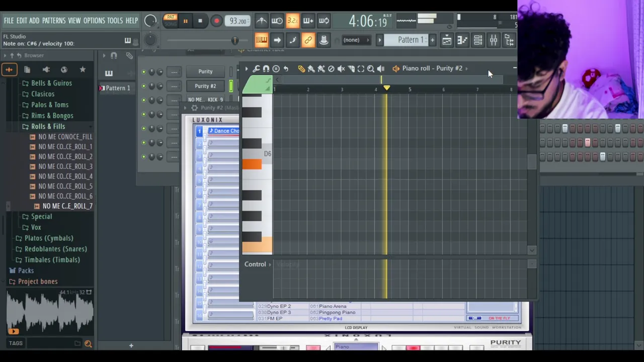Open the Piano roll window icon
Viewport: 644px width, 362px height.
click(x=462, y=40)
